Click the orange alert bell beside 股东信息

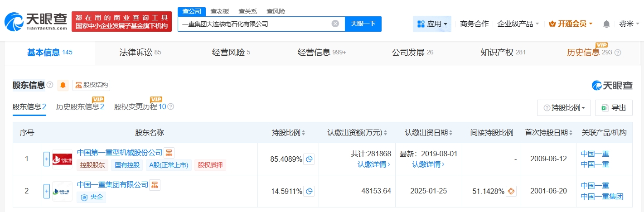tap(63, 85)
